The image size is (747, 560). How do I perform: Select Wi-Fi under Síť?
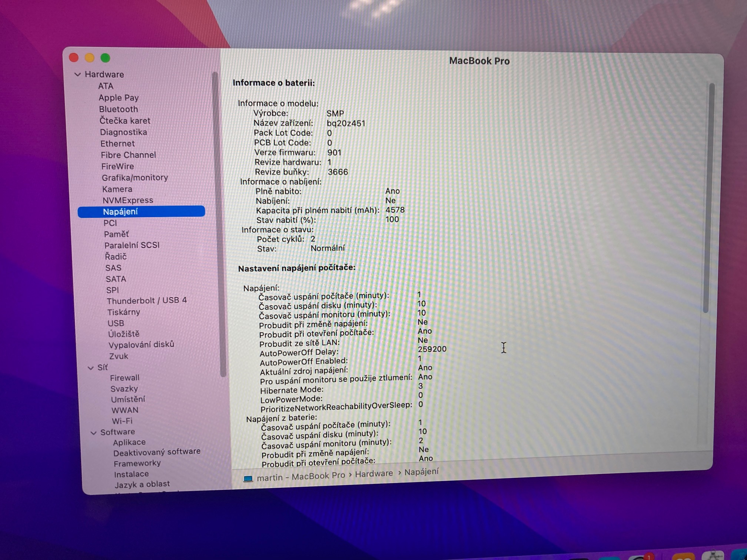click(122, 421)
